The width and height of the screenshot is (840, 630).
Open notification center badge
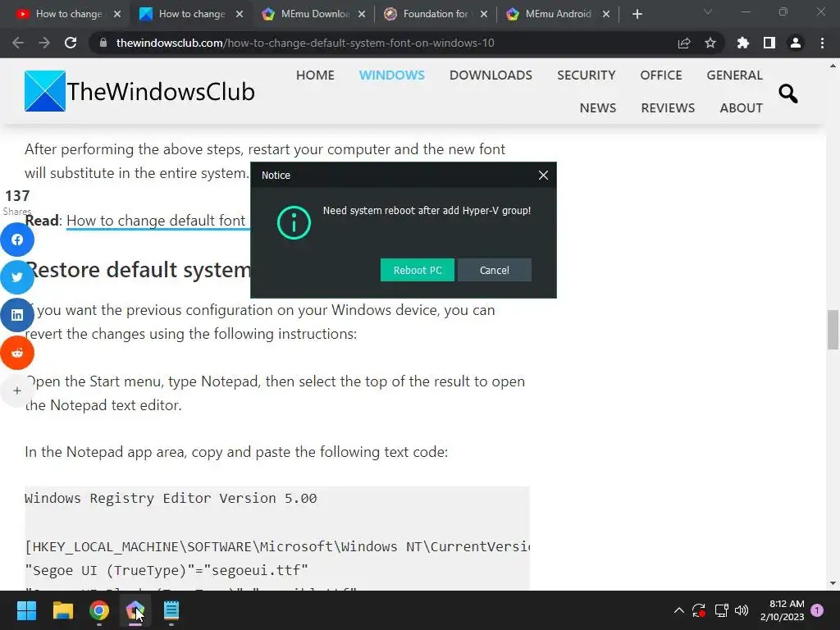(817, 610)
